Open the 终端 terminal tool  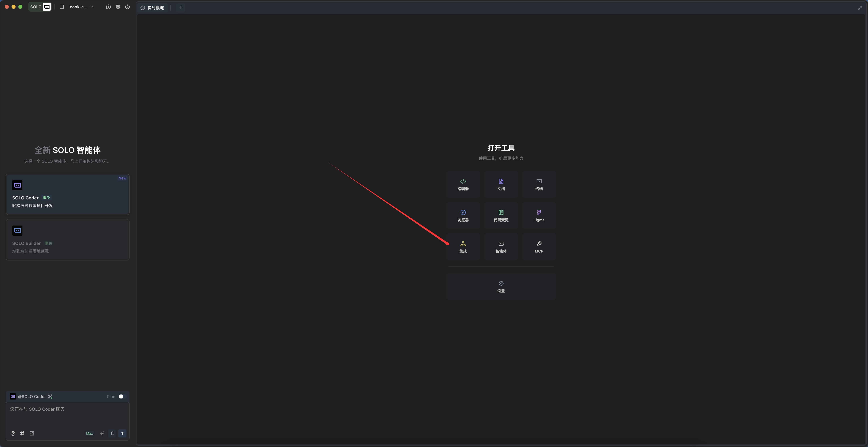pyautogui.click(x=539, y=184)
